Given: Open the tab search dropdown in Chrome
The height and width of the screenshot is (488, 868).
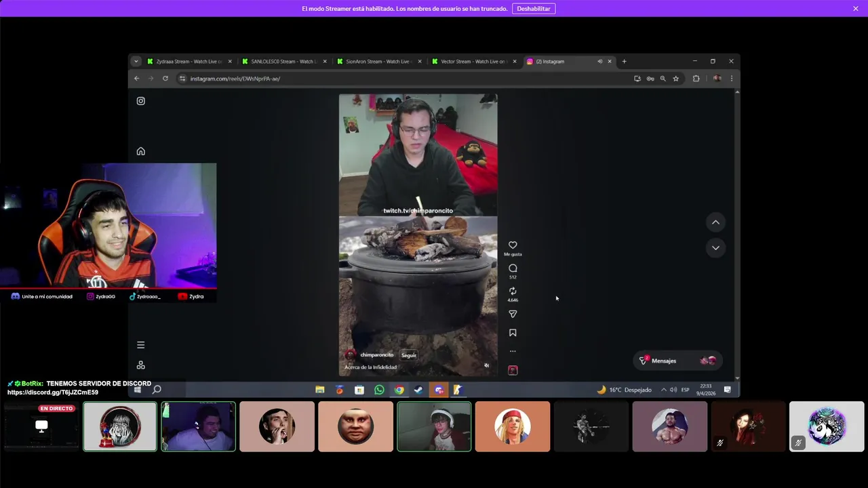Looking at the screenshot, I should [x=136, y=62].
